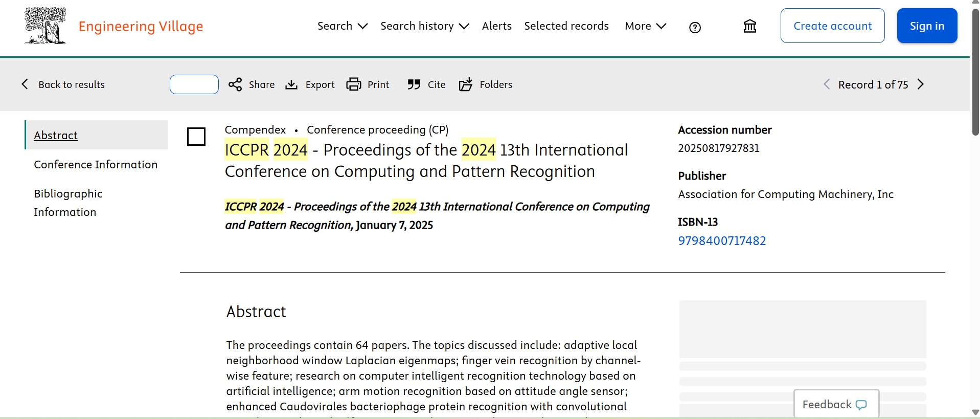Select the Abstract sidebar tab
Viewport: 980px width, 419px height.
point(97,135)
